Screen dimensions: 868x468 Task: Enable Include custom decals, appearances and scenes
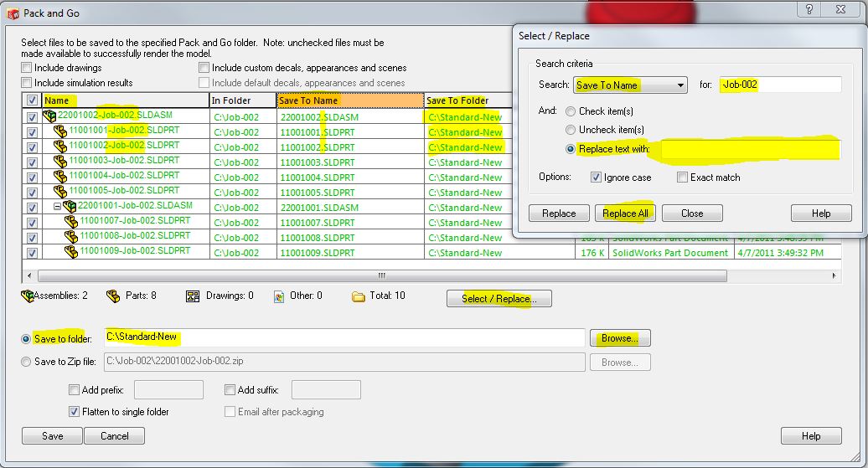pos(204,68)
